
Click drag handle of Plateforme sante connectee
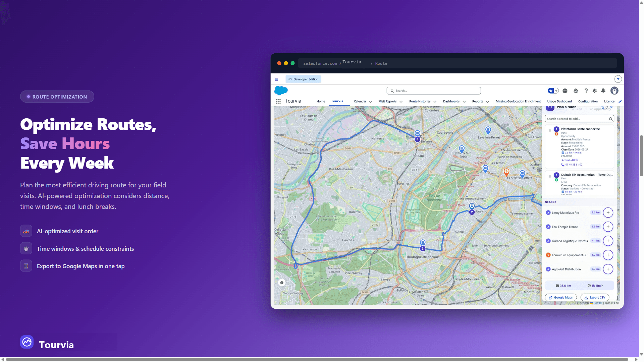click(550, 130)
